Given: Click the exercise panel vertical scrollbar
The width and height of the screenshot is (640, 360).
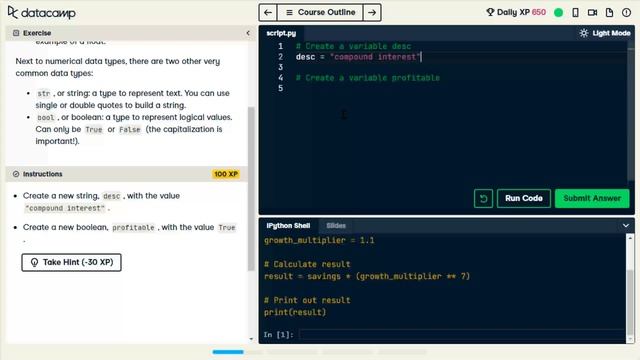Looking at the screenshot, I should [251, 188].
